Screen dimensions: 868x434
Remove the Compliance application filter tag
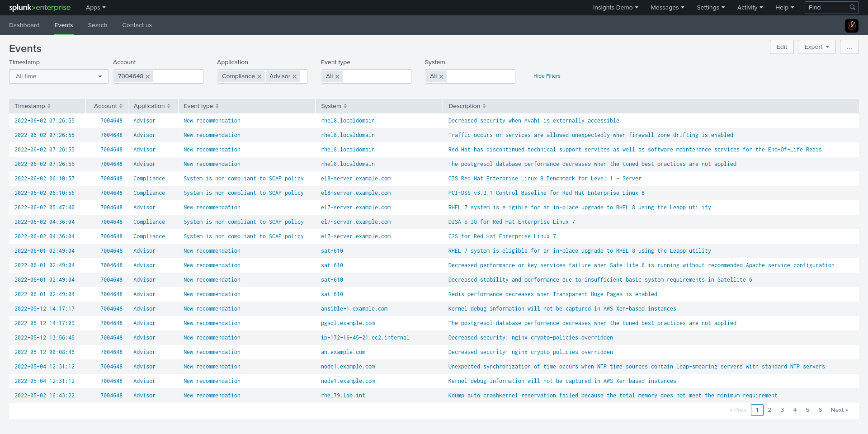(x=259, y=77)
